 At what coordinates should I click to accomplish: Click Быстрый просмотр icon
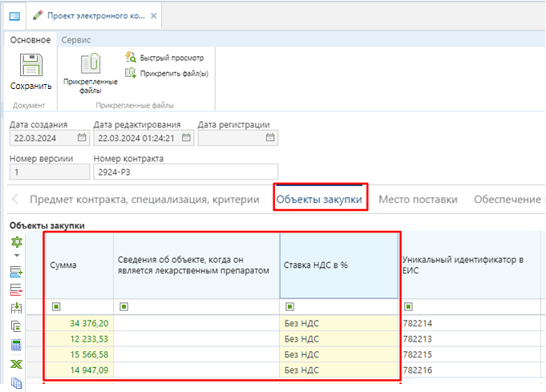131,57
